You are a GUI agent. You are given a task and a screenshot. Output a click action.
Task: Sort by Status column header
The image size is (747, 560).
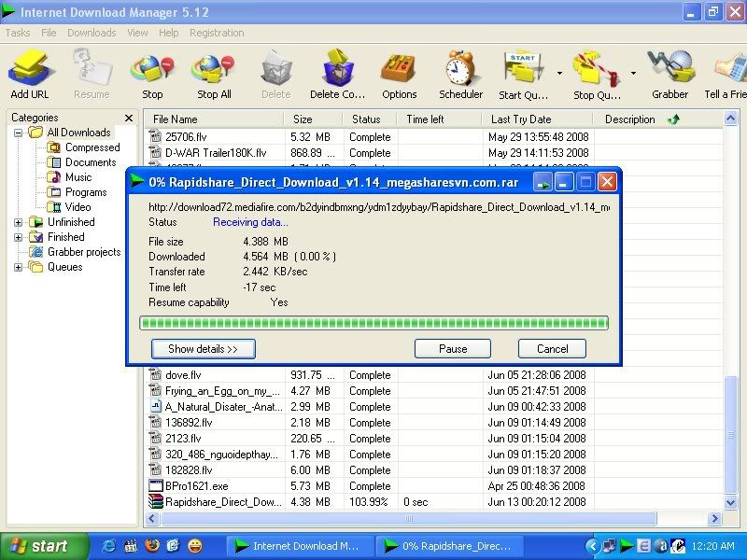click(369, 119)
